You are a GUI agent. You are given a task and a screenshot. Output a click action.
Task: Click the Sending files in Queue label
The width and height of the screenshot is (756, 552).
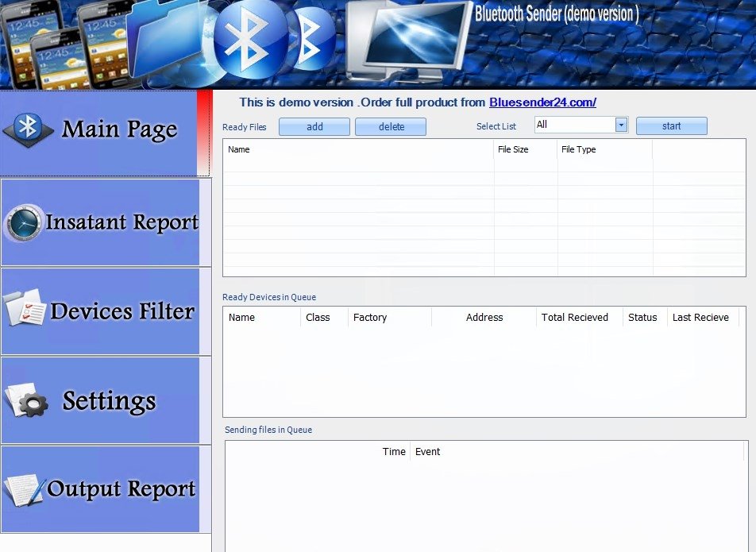pos(268,430)
